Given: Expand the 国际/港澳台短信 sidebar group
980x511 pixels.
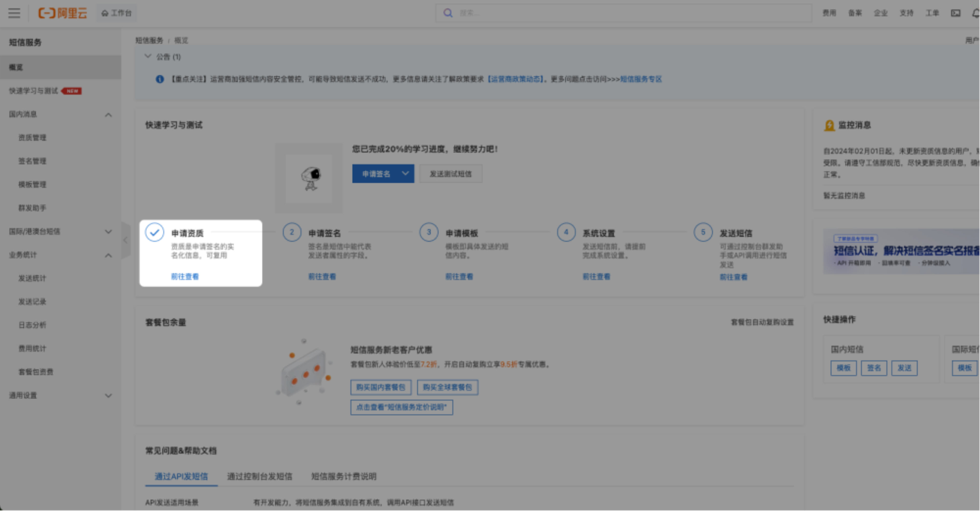Looking at the screenshot, I should tap(108, 231).
